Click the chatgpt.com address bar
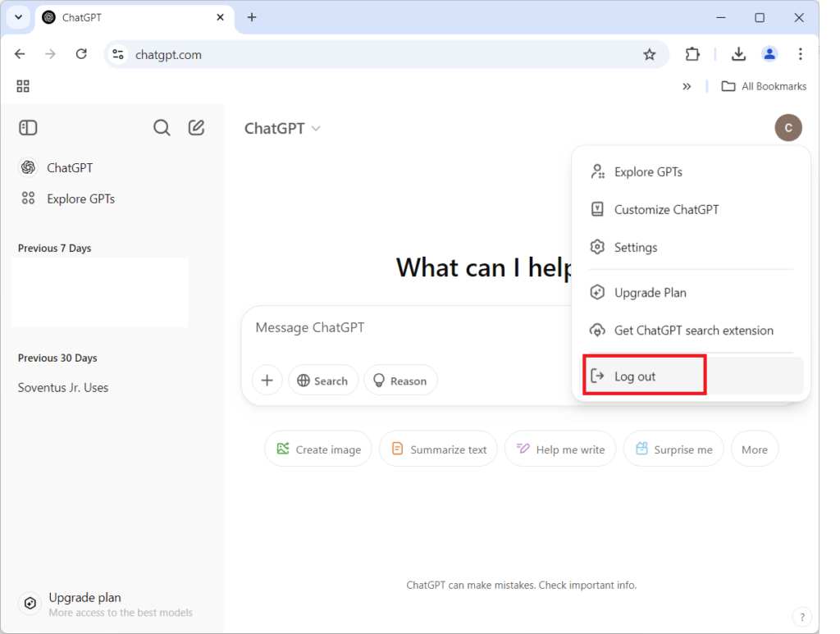840x634 pixels. tap(386, 54)
